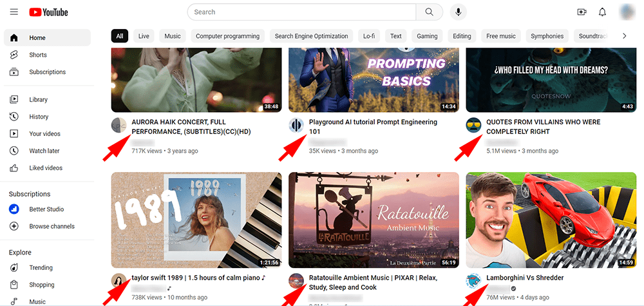Image resolution: width=644 pixels, height=306 pixels.
Task: Open the Subscriptions sidebar entry
Action: pos(47,72)
